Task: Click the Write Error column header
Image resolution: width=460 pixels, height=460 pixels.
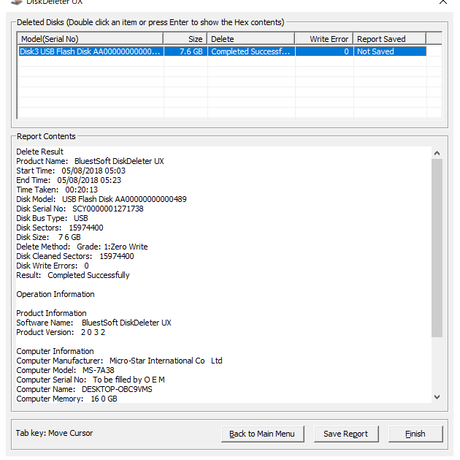Action: pyautogui.click(x=324, y=39)
